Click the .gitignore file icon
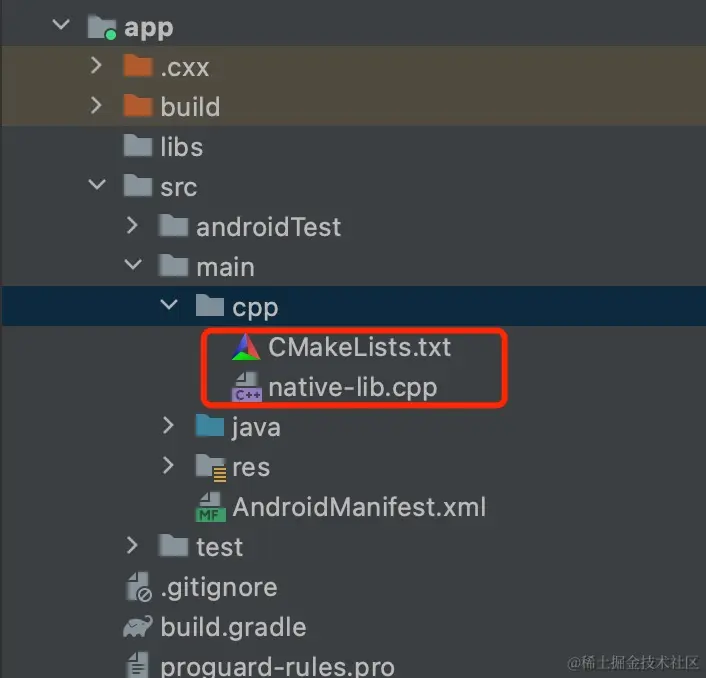 click(139, 587)
